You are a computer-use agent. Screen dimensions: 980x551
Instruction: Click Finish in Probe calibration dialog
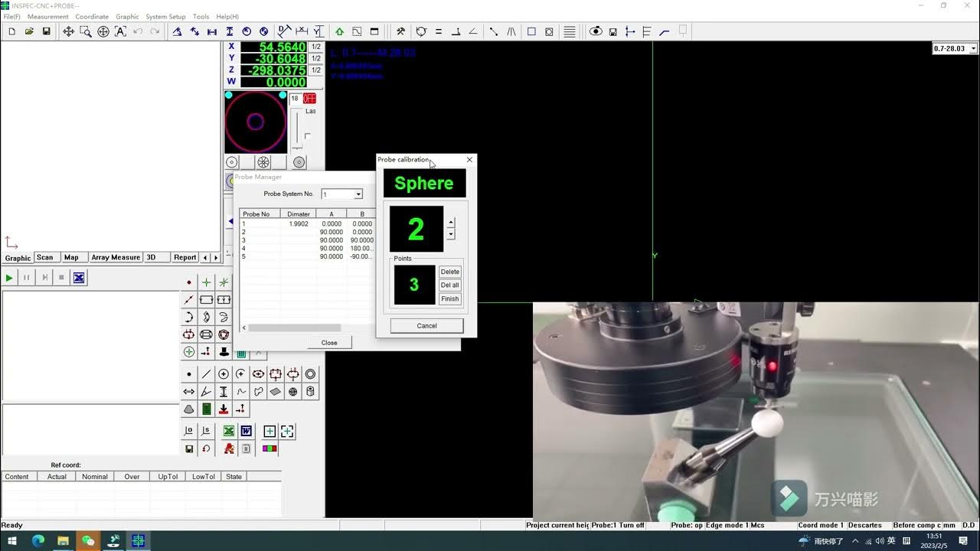[450, 299]
